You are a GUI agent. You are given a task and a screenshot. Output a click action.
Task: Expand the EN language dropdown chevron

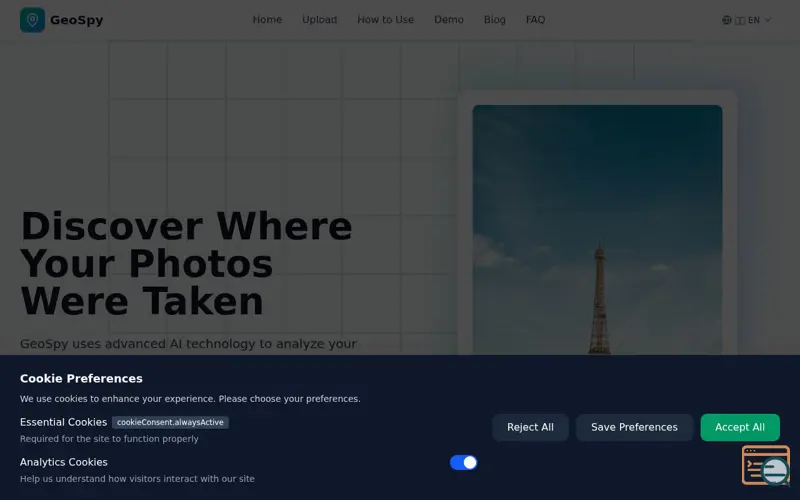click(767, 20)
